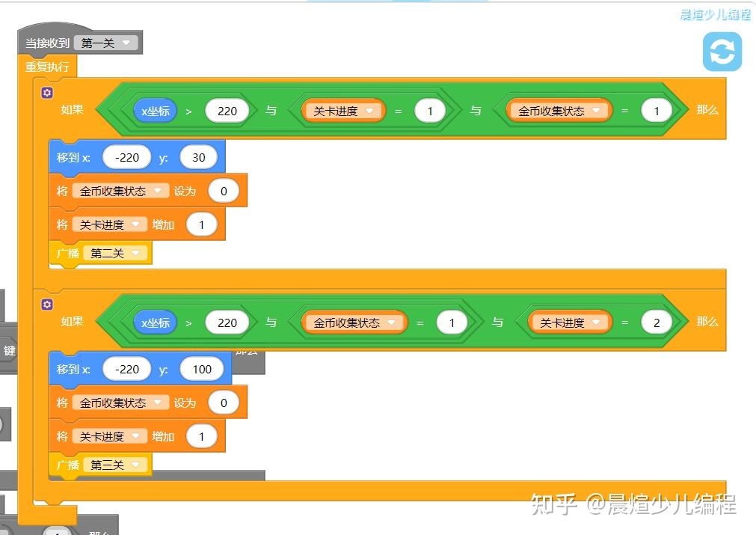This screenshot has height=535, width=756.
Task: Click the 0 value above 第二关 broadcast
Action: coord(224,191)
